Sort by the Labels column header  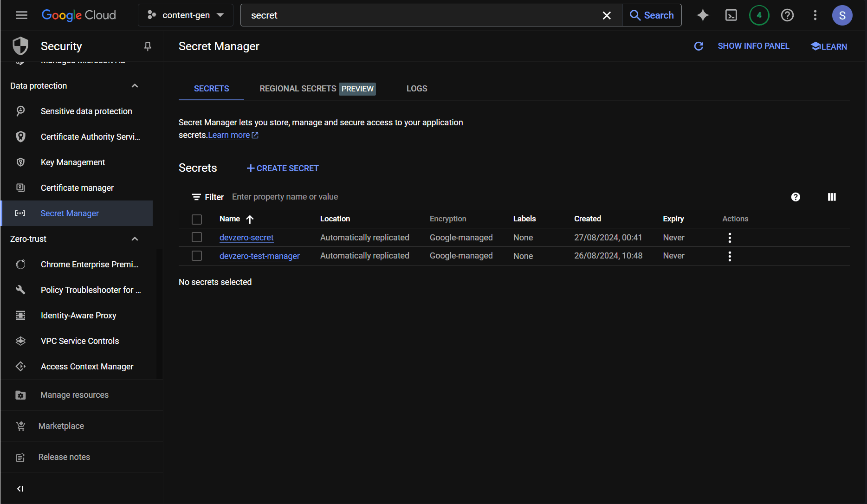tap(524, 219)
